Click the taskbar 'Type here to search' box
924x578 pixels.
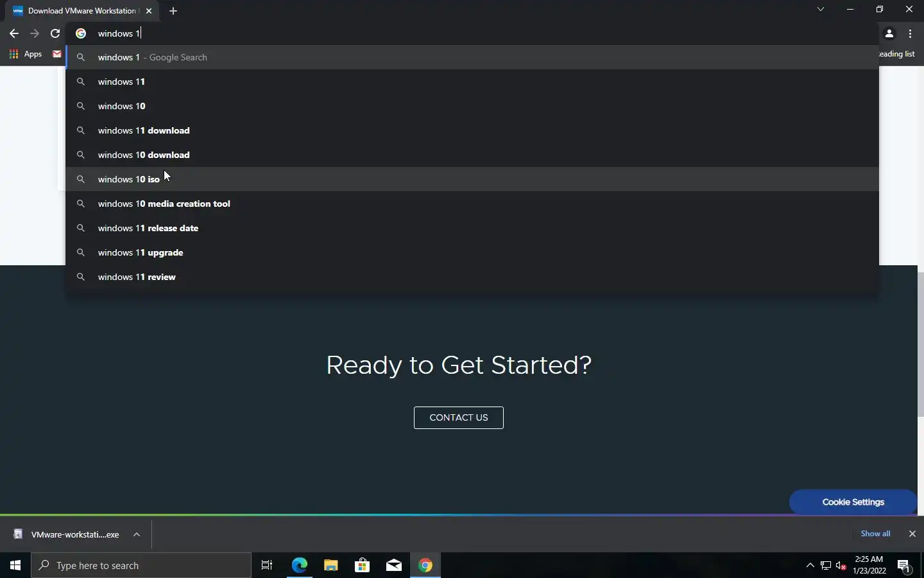141,565
